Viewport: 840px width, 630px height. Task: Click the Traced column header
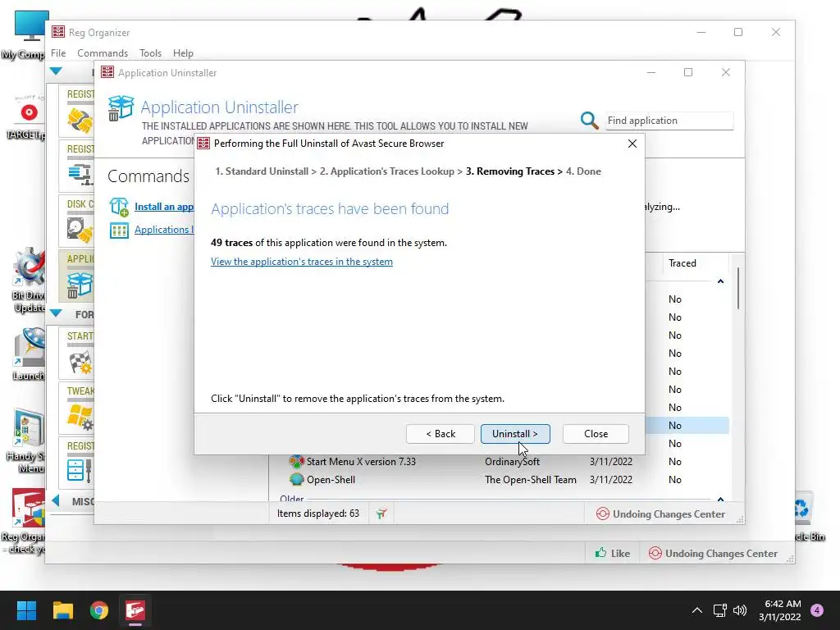682,263
